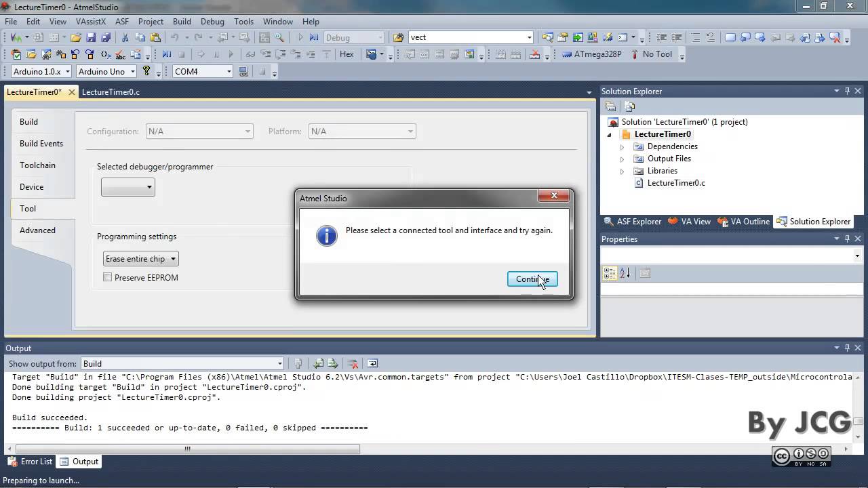
Task: Toggle word wrap icon in Output panel
Action: [x=372, y=363]
